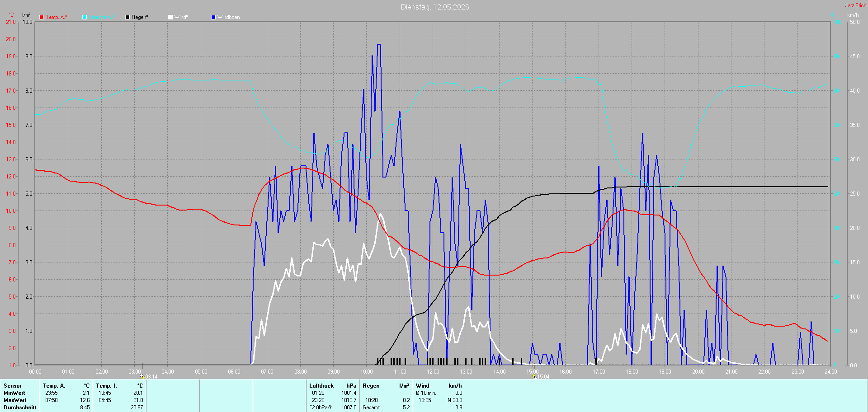This screenshot has width=868, height=412.
Task: Click the 'Jarz Erich' author text
Action: [856, 5]
